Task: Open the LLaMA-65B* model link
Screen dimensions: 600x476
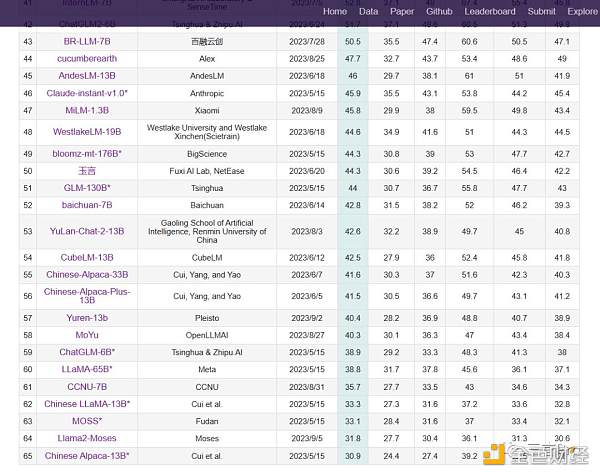Action: tap(87, 369)
